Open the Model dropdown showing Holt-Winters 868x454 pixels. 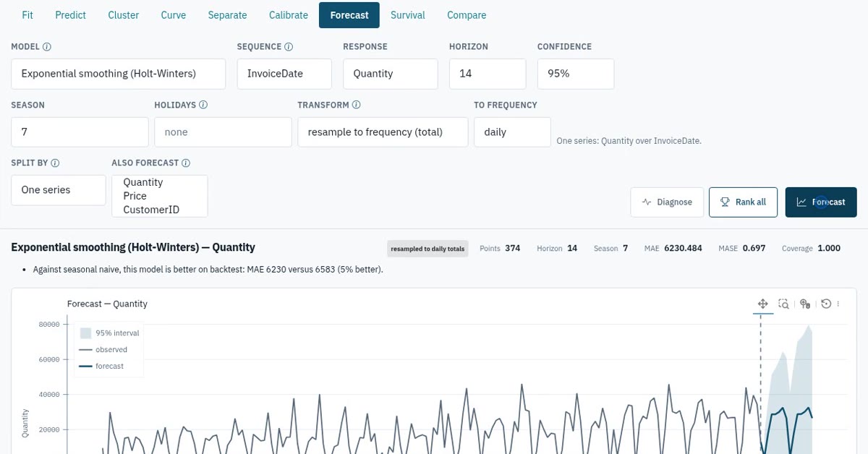[x=119, y=74]
